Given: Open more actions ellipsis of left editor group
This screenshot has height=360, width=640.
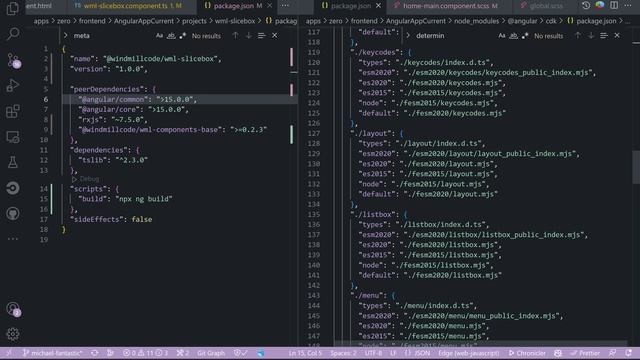Looking at the screenshot, I should tap(285, 6).
